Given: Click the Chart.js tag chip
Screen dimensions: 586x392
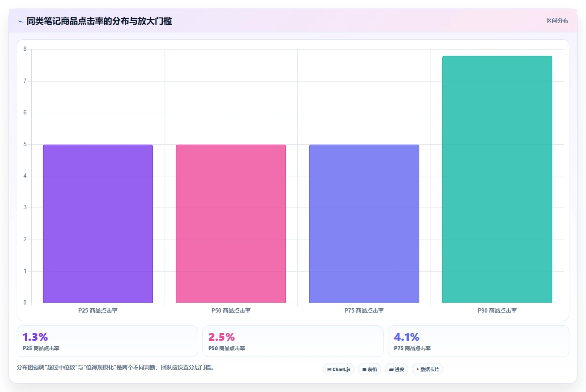Looking at the screenshot, I should pyautogui.click(x=339, y=369).
